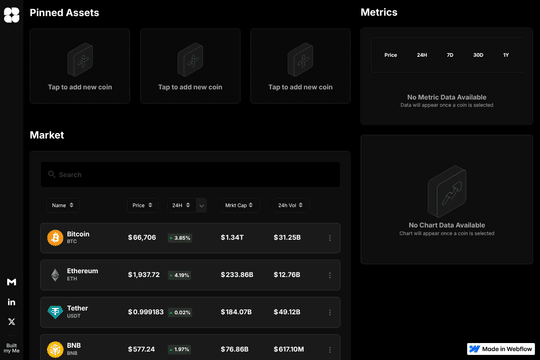The height and width of the screenshot is (360, 540).
Task: Add a coin in first pinned slot
Action: tap(80, 66)
